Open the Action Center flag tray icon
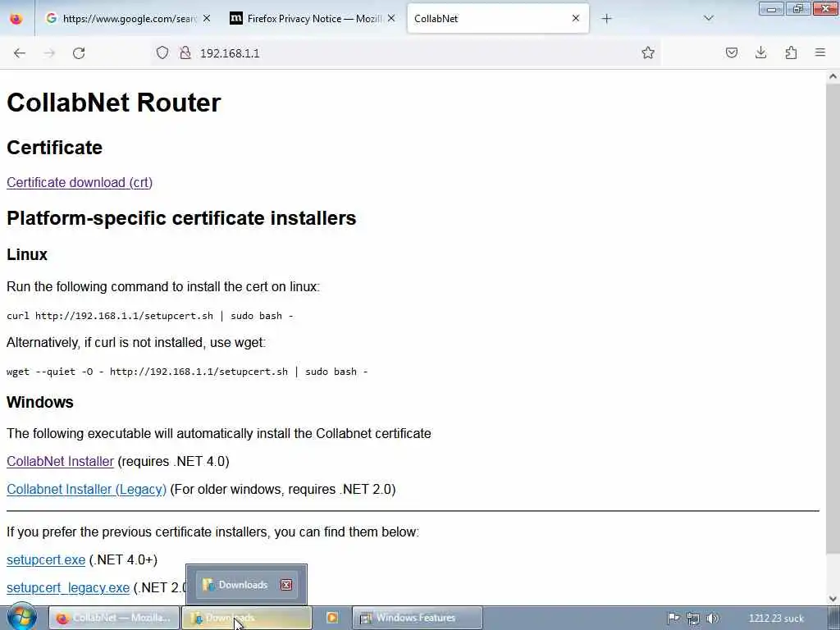 point(673,619)
